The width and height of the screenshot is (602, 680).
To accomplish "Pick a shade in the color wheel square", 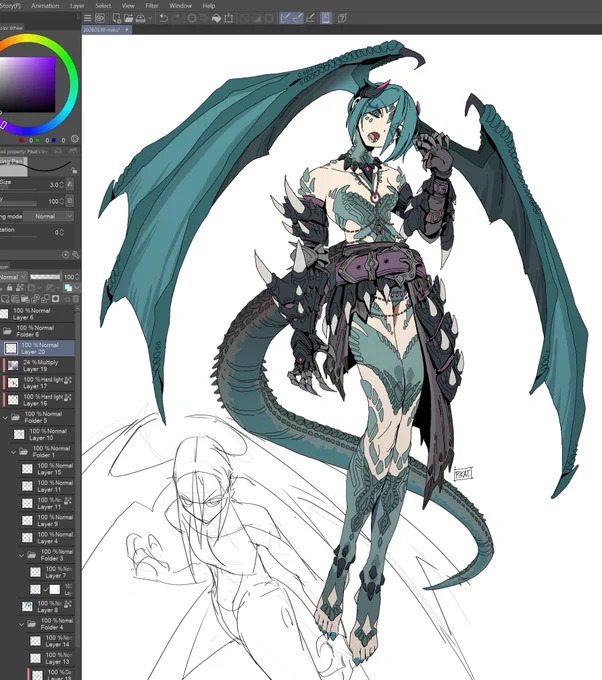I will pyautogui.click(x=27, y=84).
